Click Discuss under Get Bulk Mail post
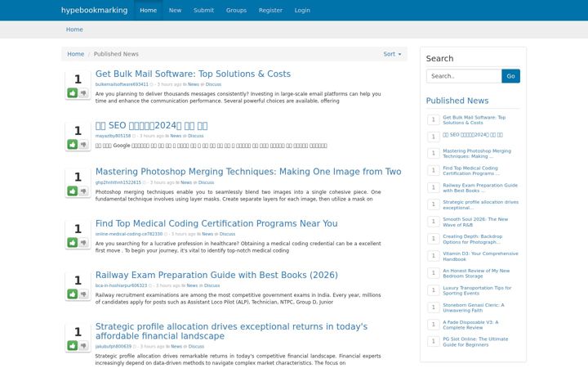588x368 pixels. [x=213, y=84]
